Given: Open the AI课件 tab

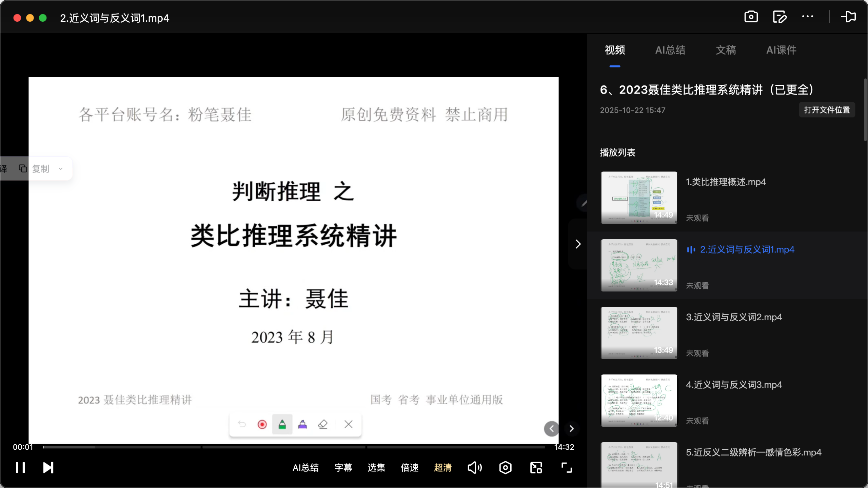Looking at the screenshot, I should coord(782,50).
